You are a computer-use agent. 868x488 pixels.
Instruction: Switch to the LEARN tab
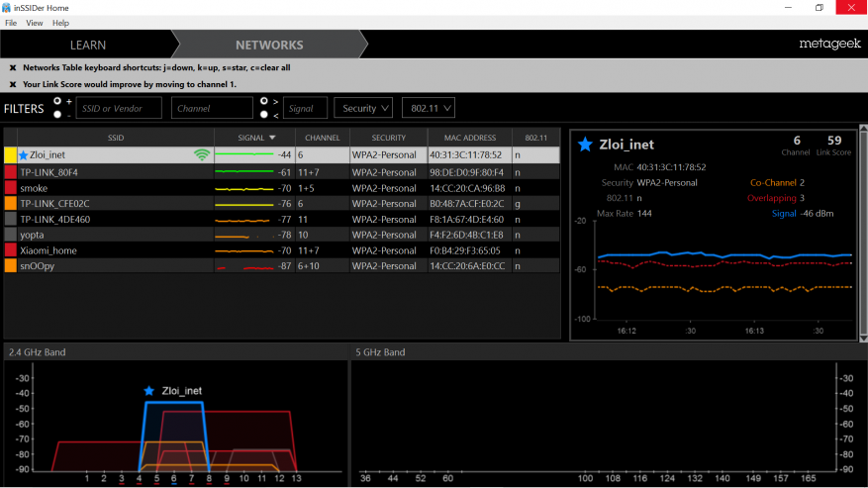[x=87, y=45]
